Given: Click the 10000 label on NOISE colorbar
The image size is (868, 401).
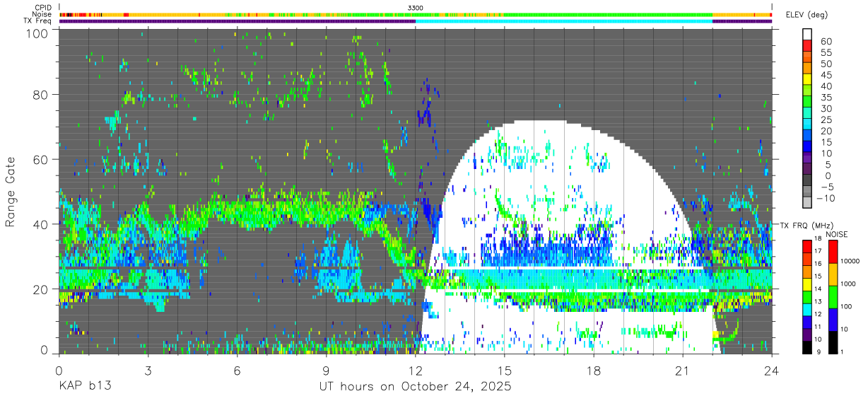Looking at the screenshot, I should pos(852,262).
